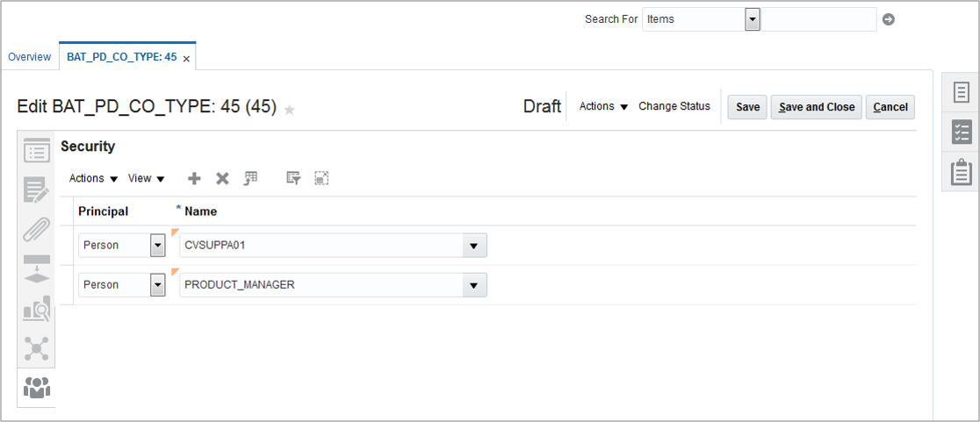
Task: Close the BAT_PD_CO_TYPE: 45 tab
Action: 186,58
